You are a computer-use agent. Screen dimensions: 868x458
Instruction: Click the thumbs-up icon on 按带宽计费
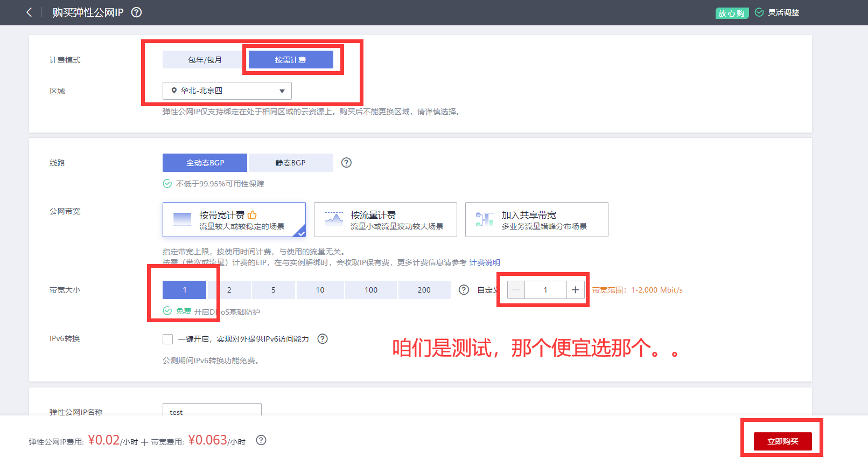(252, 215)
